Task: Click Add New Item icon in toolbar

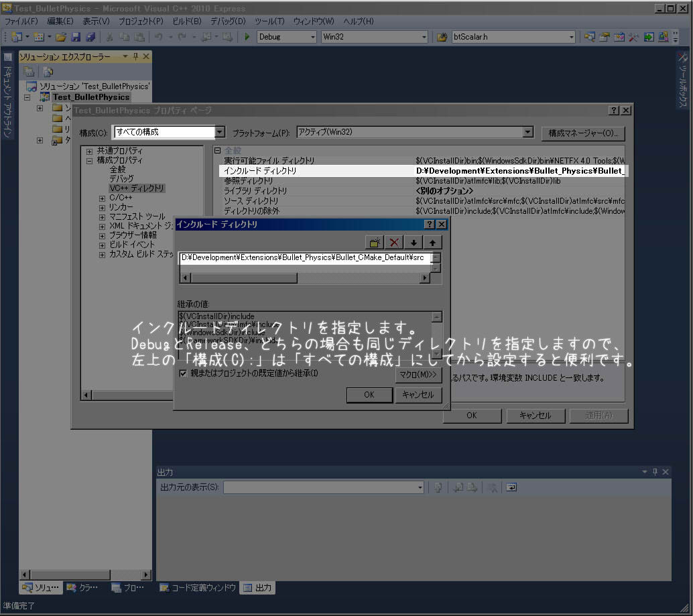Action: tap(38, 37)
